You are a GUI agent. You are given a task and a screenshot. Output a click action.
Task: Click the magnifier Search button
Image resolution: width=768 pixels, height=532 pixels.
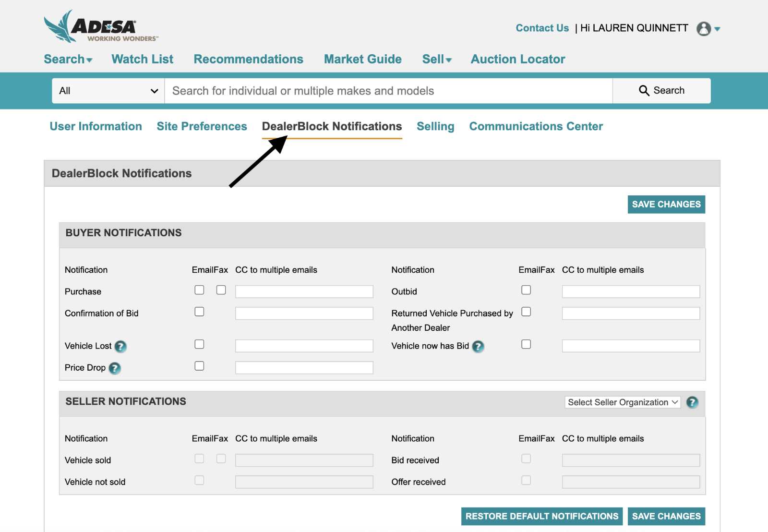(x=661, y=91)
